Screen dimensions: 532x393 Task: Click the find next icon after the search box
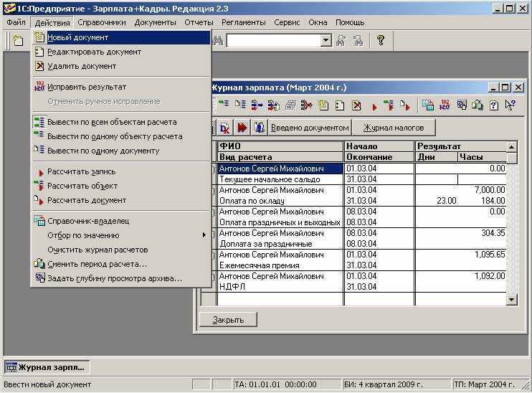tap(341, 41)
